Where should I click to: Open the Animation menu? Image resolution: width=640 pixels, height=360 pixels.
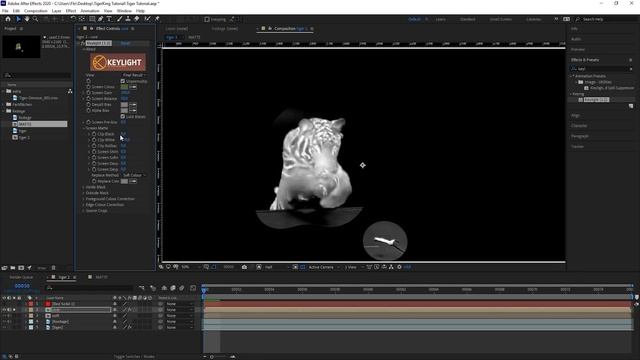[x=90, y=11]
